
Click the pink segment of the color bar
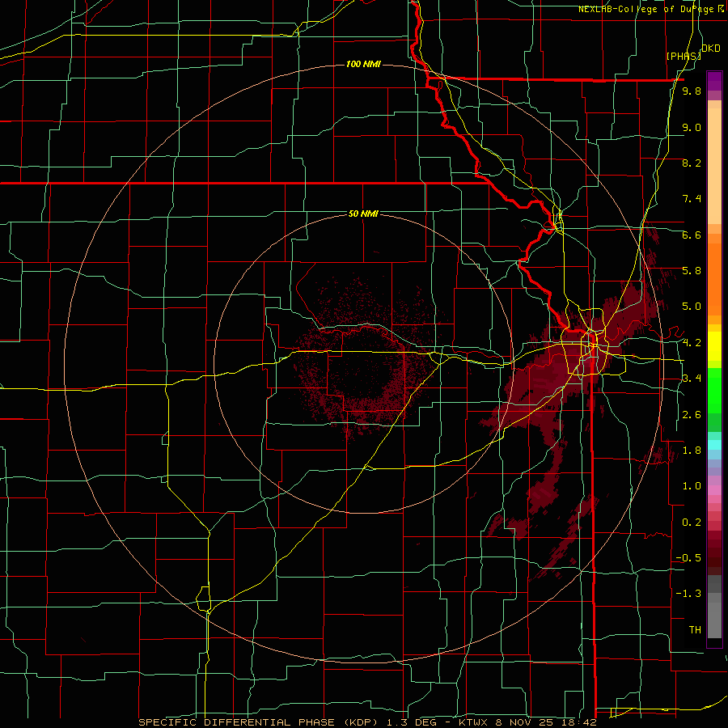point(714,490)
